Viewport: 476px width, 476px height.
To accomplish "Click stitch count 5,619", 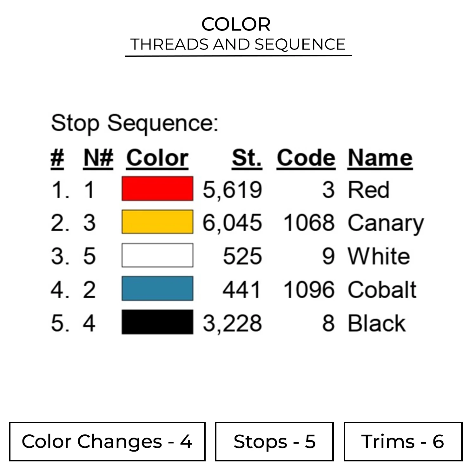I will click(232, 190).
